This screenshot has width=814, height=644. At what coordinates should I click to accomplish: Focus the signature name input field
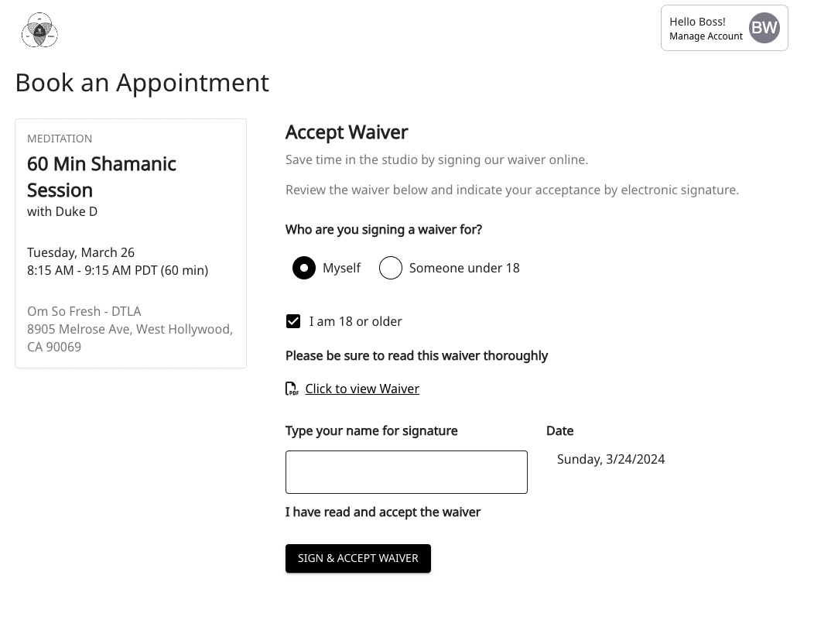(x=406, y=472)
